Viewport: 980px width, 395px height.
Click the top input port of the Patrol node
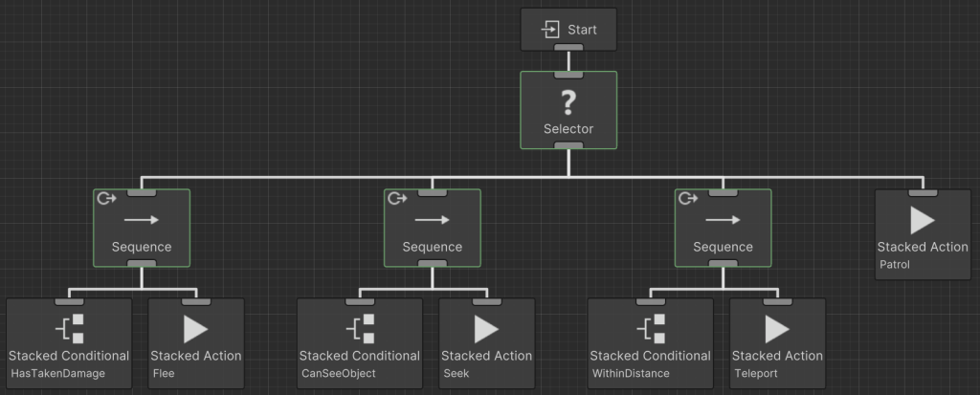pos(923,193)
